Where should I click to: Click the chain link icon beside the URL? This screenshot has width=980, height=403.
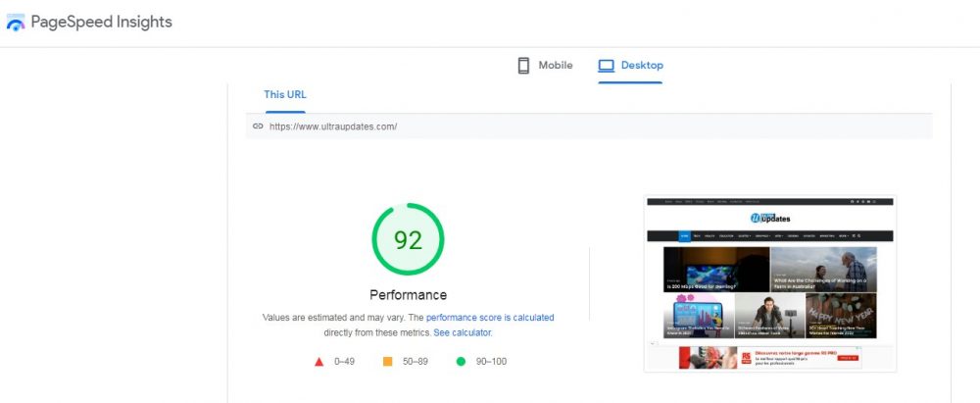pos(258,126)
